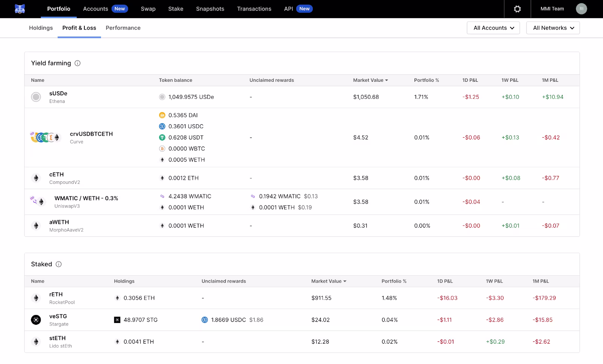Click the MetaMask fox logo

[x=20, y=9]
